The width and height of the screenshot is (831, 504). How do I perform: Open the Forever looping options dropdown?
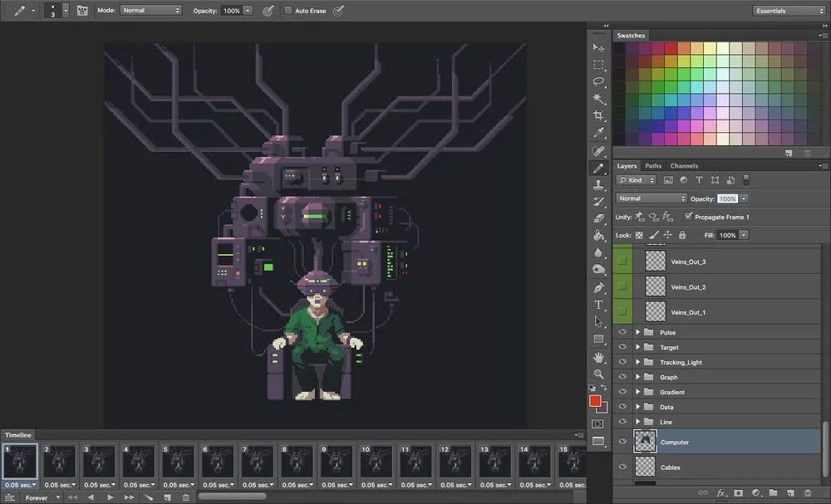pos(42,497)
